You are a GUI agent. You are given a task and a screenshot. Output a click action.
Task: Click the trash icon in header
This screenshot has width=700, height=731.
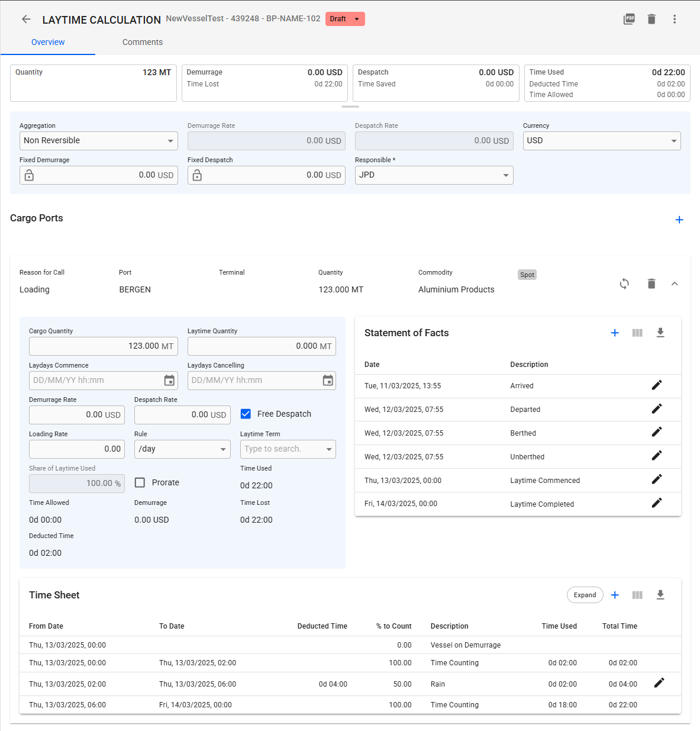(x=651, y=20)
